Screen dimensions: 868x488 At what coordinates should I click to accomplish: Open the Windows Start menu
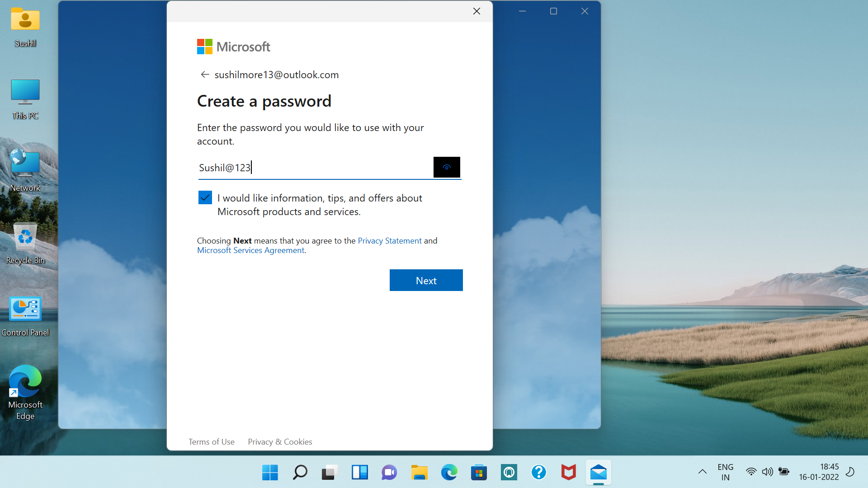pos(270,473)
